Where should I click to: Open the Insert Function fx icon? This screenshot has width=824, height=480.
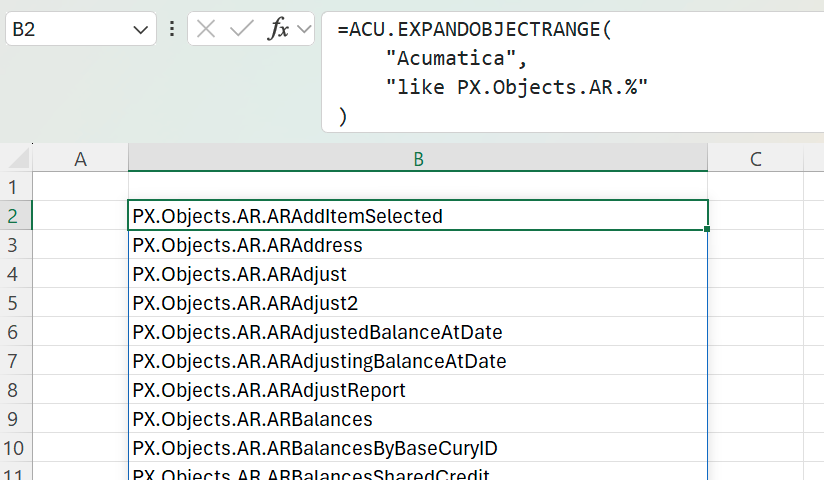pos(279,28)
